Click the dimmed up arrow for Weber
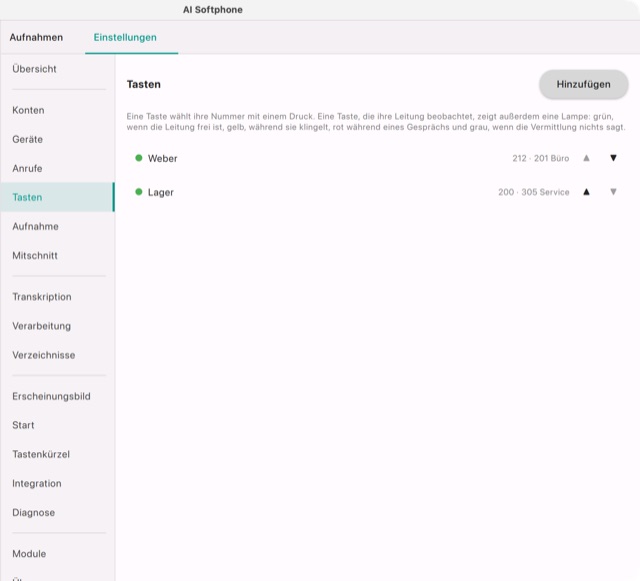Screen dimensions: 640x581 586,158
